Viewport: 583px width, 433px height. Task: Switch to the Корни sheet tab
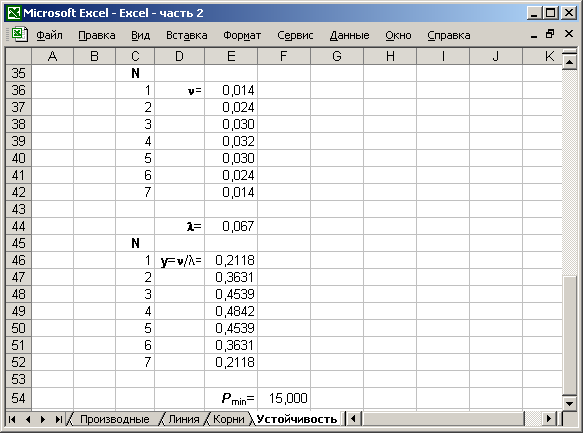click(229, 419)
